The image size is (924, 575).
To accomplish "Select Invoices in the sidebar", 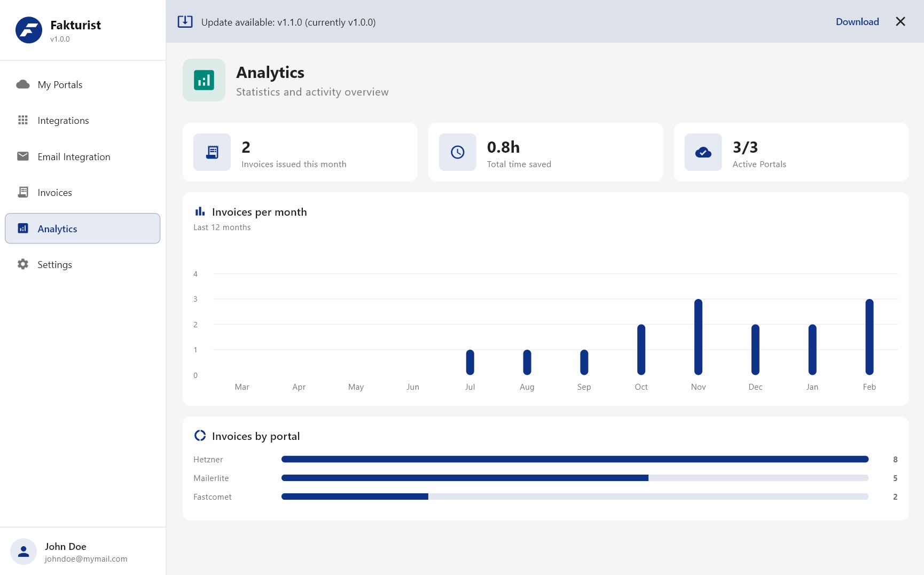I will coord(54,193).
